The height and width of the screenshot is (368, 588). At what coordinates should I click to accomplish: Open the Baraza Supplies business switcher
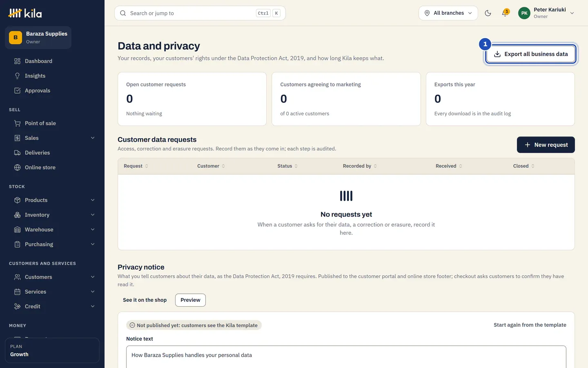pyautogui.click(x=38, y=38)
